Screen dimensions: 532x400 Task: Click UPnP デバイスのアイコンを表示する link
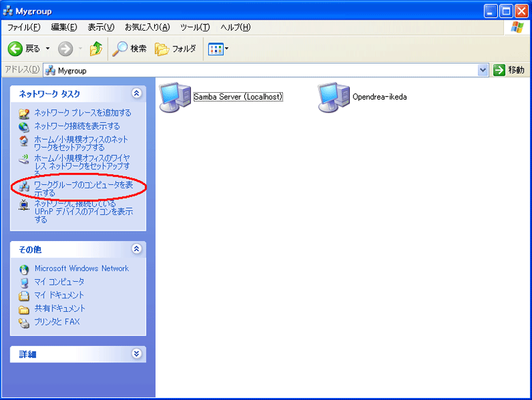tap(83, 211)
